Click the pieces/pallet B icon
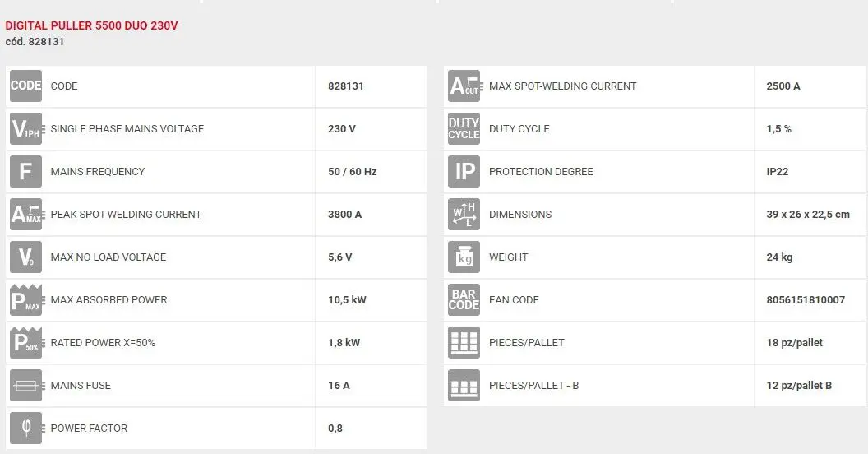868x454 pixels. (x=464, y=386)
